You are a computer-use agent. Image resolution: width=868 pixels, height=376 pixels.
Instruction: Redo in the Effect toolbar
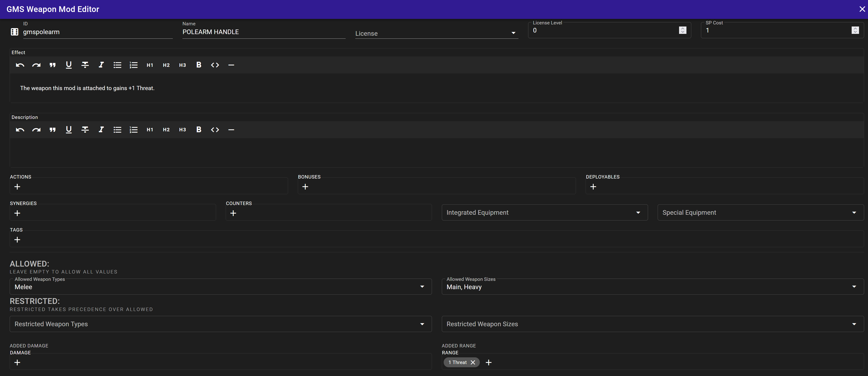coord(36,65)
